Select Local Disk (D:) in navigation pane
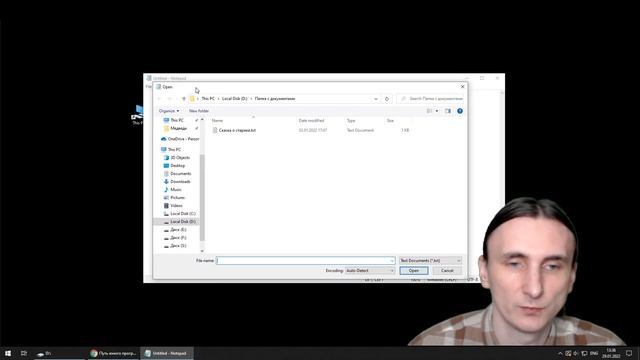The image size is (640, 360). (182, 222)
